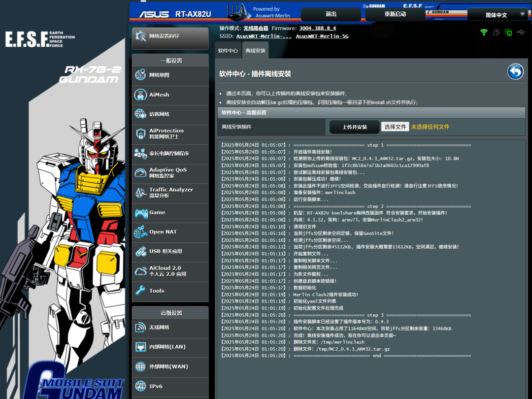This screenshot has height=399, width=532.
Task: Click the 无线路由器 operation mode link
Action: [x=256, y=28]
